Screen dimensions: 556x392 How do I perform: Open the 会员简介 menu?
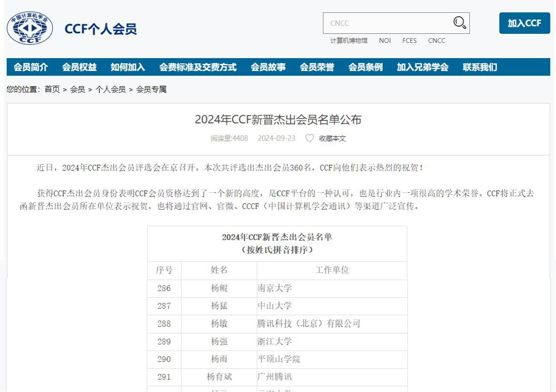(31, 68)
